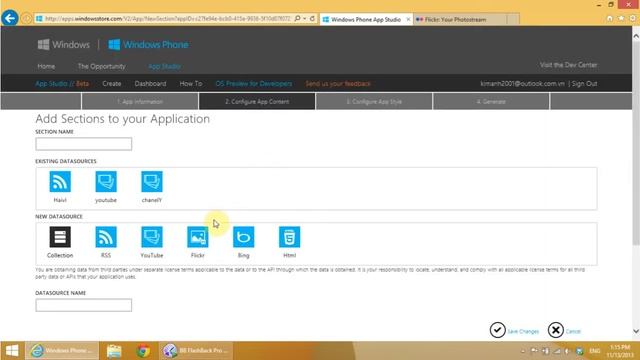The height and width of the screenshot is (360, 640).
Task: Close the Windows Phone App Studio tab
Action: coord(408,19)
